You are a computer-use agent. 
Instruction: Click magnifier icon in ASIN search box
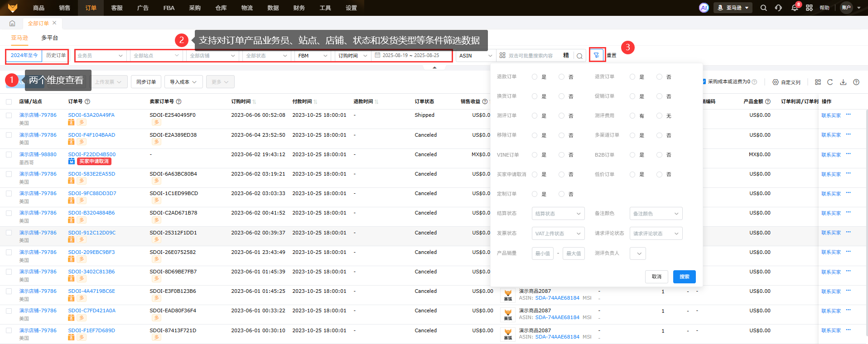point(579,56)
